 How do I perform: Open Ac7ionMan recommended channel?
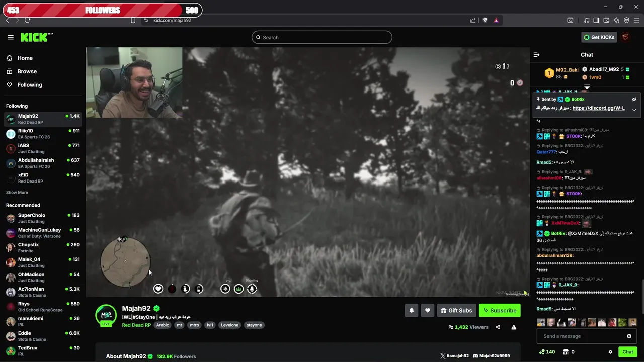point(43,292)
